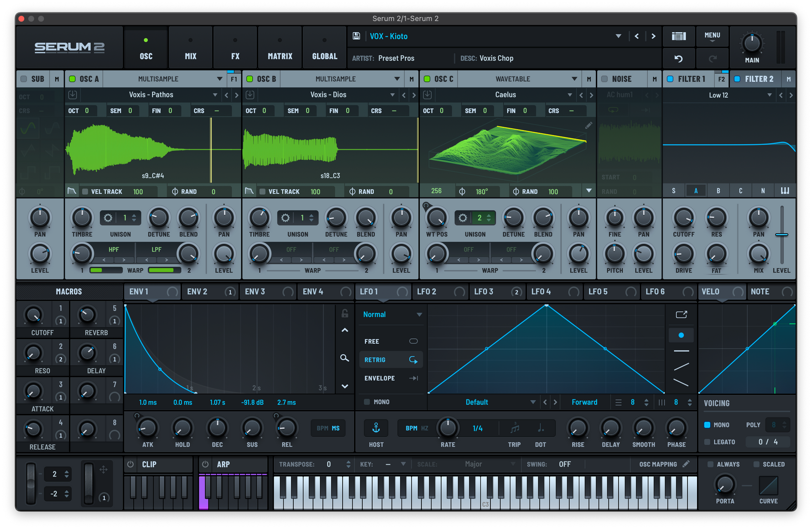Disable OSC B power toggle
812x529 pixels.
point(250,79)
